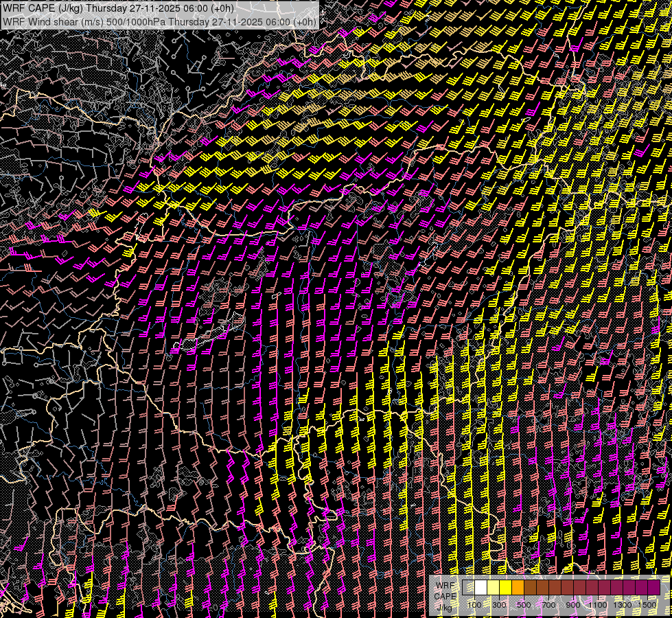Select the rightmost purple legend swatch
Image resolution: width=672 pixels, height=618 pixels.
[653, 588]
